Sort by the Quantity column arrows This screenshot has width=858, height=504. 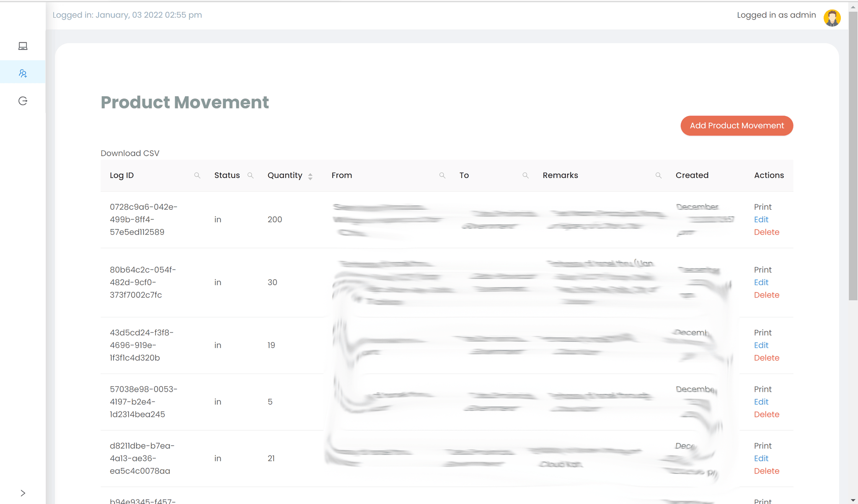[x=310, y=176]
